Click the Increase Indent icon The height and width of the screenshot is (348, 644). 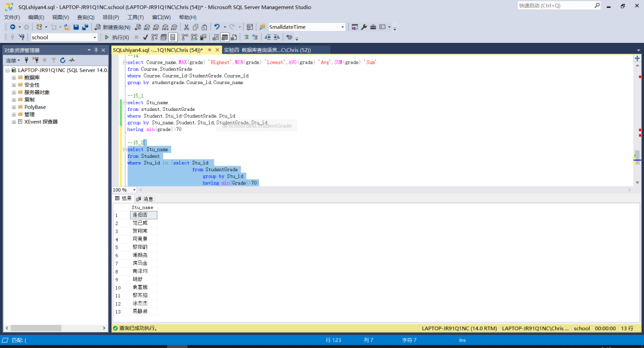pos(277,38)
